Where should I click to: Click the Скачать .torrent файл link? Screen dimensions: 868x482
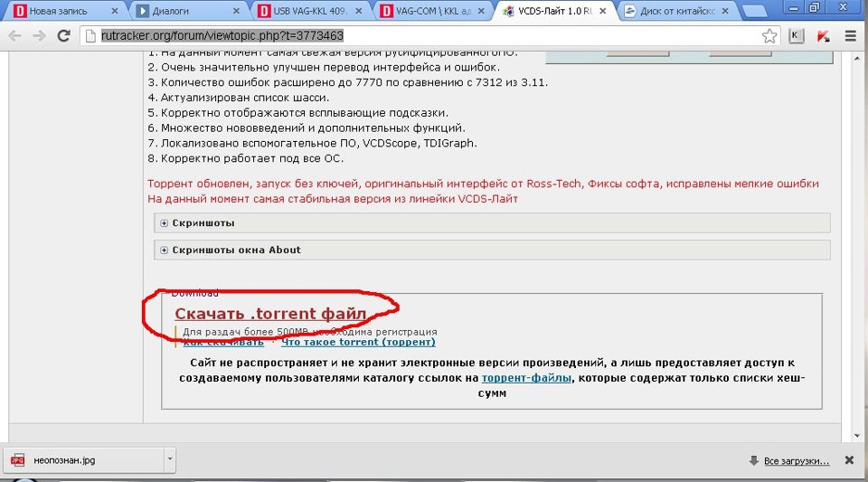point(270,314)
